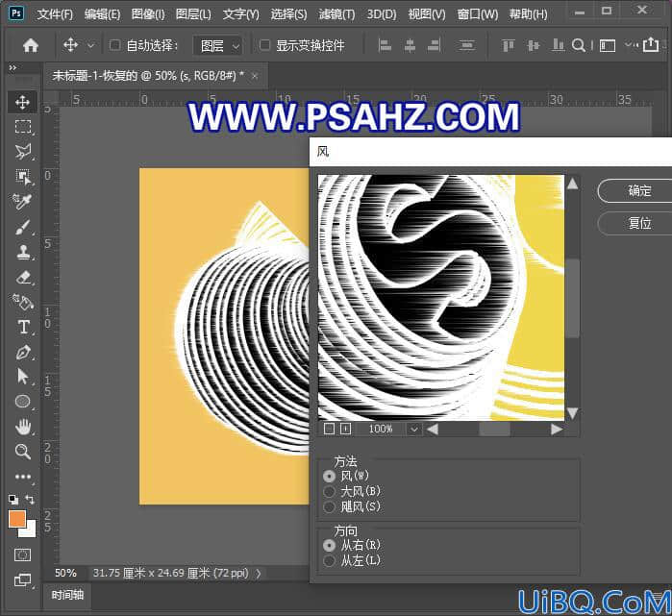
Task: Select the Object Selection tool
Action: point(22,176)
